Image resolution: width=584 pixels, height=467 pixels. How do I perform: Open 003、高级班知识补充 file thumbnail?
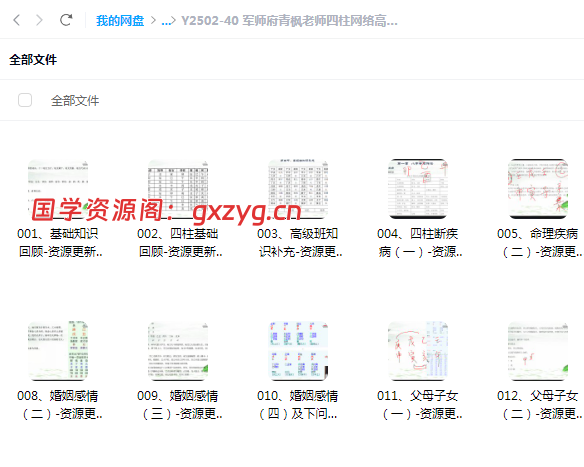(298, 189)
